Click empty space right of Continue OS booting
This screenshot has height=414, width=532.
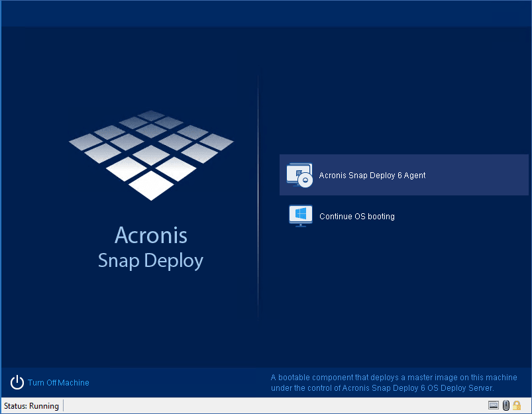464,217
